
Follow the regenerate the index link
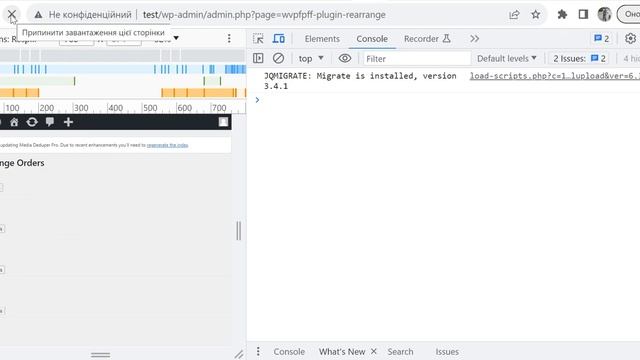[x=167, y=145]
